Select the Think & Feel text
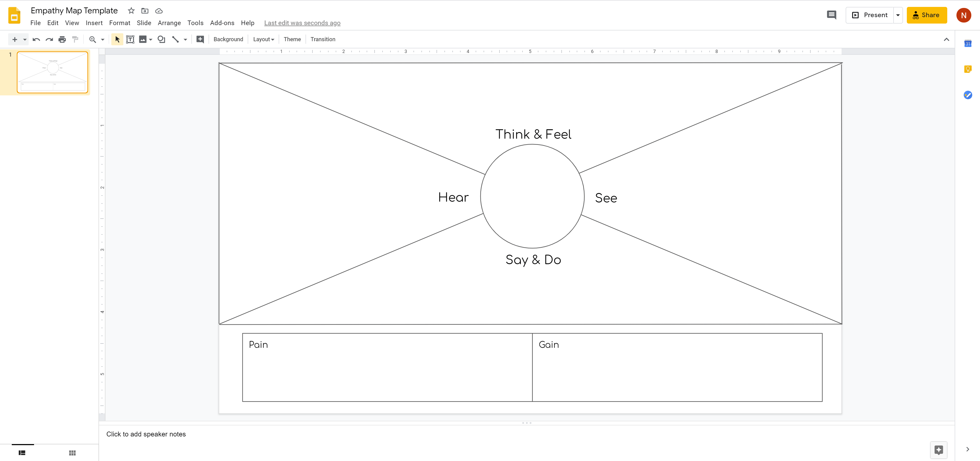This screenshot has width=980, height=461. [533, 134]
